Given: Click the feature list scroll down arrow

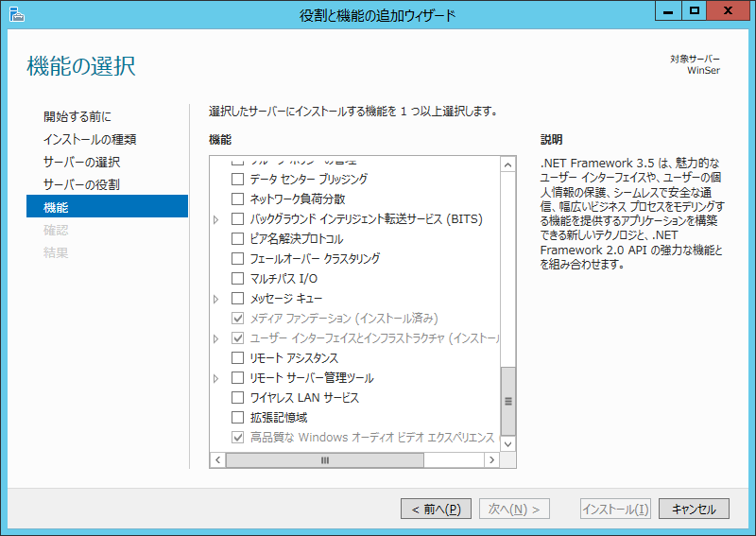Looking at the screenshot, I should pyautogui.click(x=507, y=444).
